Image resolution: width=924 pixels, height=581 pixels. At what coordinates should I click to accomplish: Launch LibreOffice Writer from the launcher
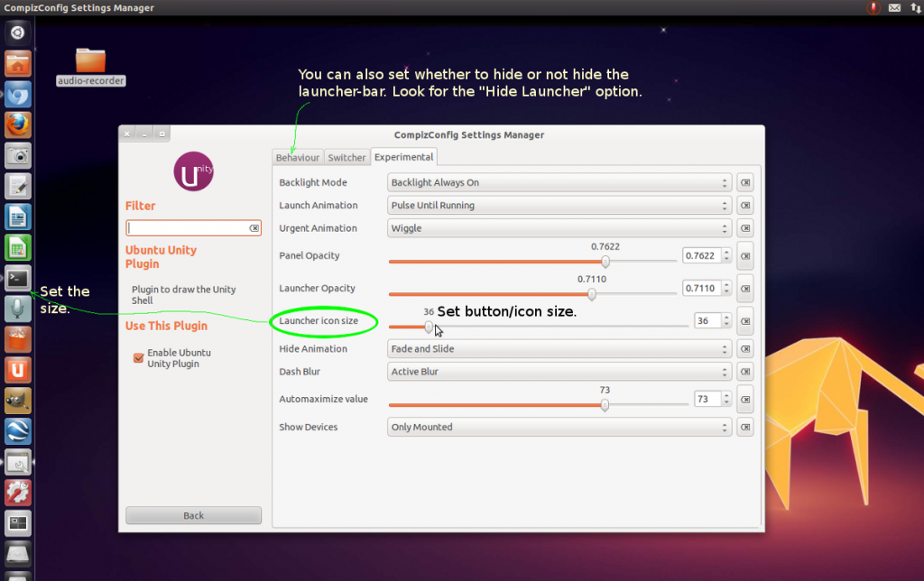(x=18, y=217)
